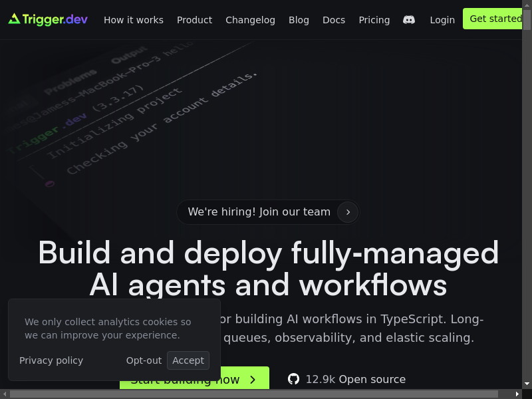
Task: Click the Trigger.dev logo
Action: point(48,19)
